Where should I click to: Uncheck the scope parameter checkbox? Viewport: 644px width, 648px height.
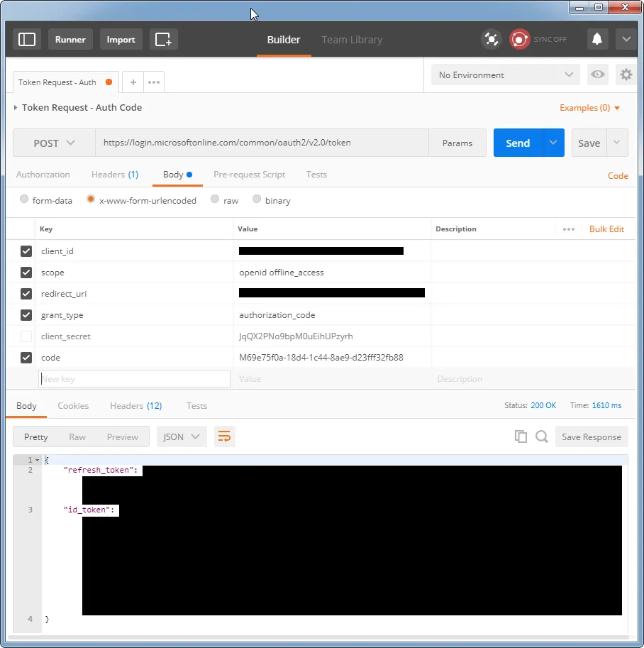pyautogui.click(x=26, y=273)
